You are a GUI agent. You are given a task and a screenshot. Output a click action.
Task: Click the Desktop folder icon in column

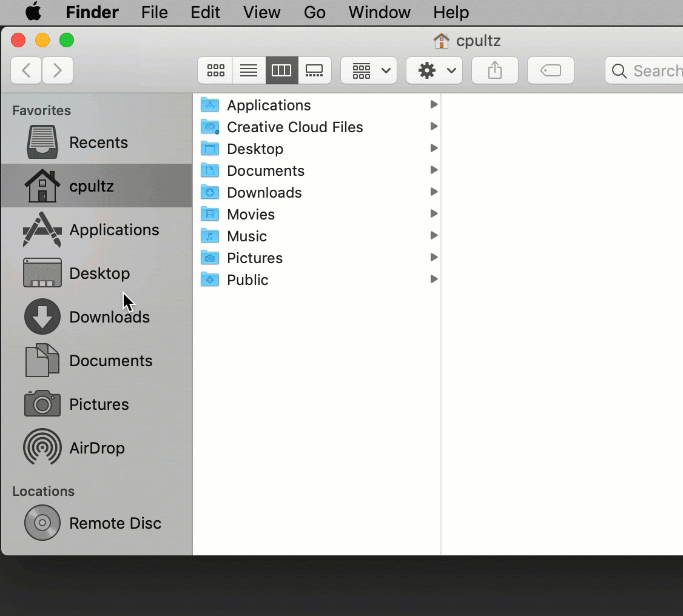point(209,148)
